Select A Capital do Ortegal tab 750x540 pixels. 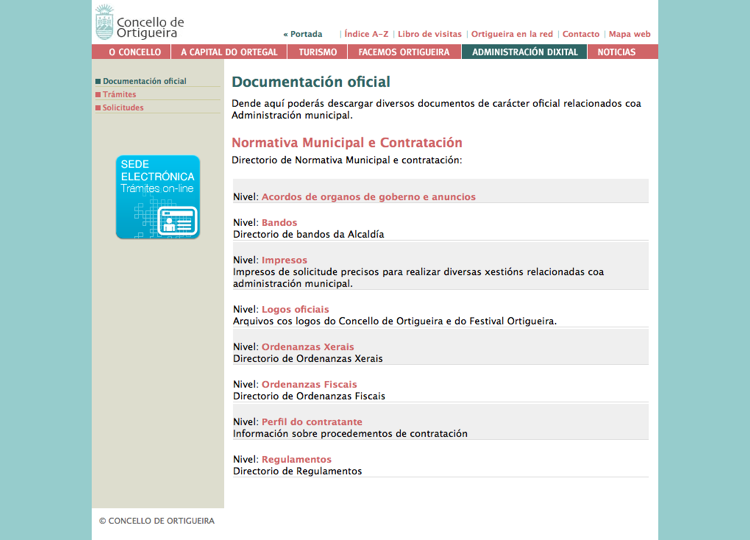229,52
